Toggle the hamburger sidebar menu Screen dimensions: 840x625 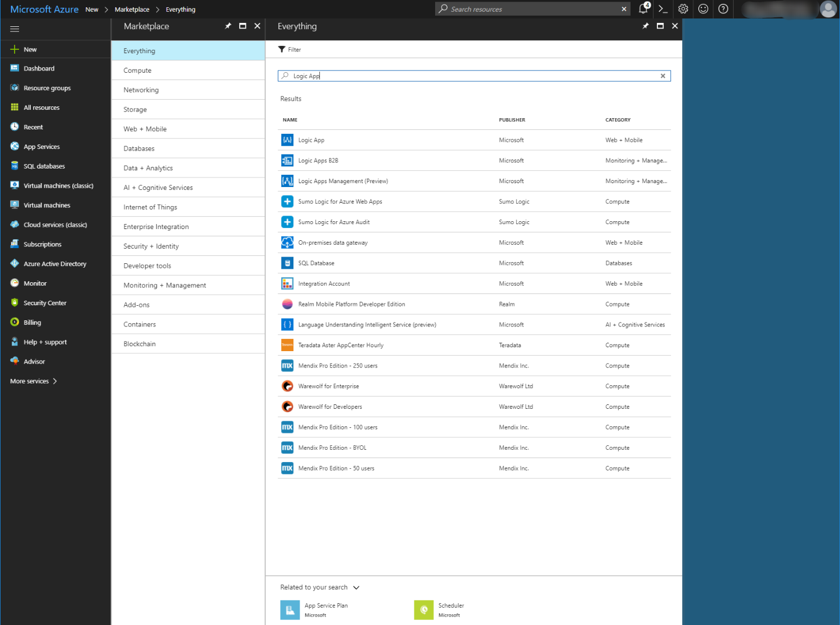point(15,29)
